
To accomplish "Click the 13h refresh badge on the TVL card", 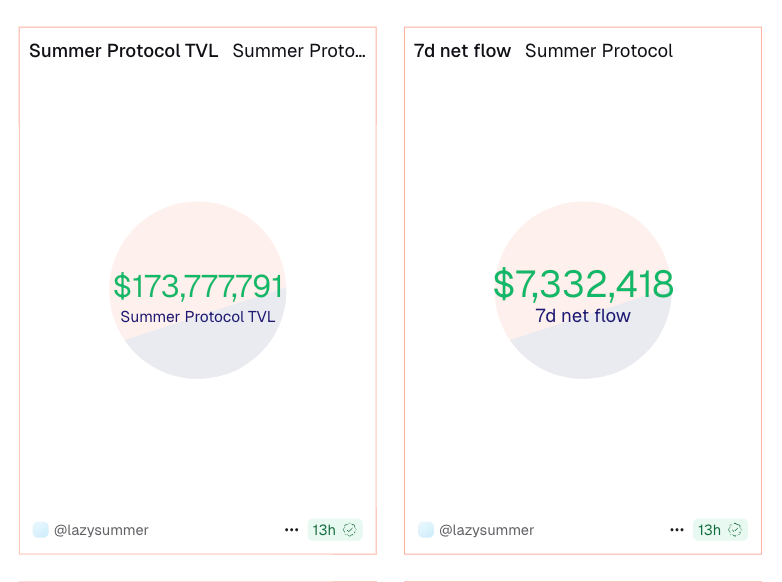I will coord(324,530).
